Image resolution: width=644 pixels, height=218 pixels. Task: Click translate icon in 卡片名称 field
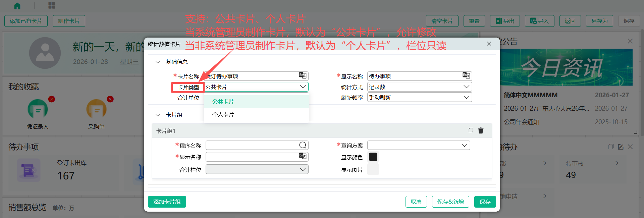(303, 75)
